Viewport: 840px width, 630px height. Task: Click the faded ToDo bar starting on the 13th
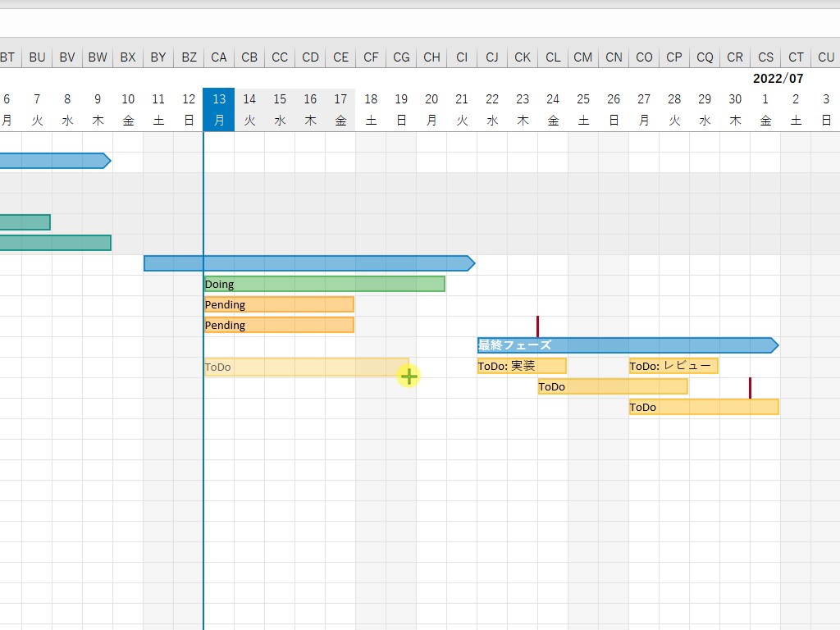(307, 367)
